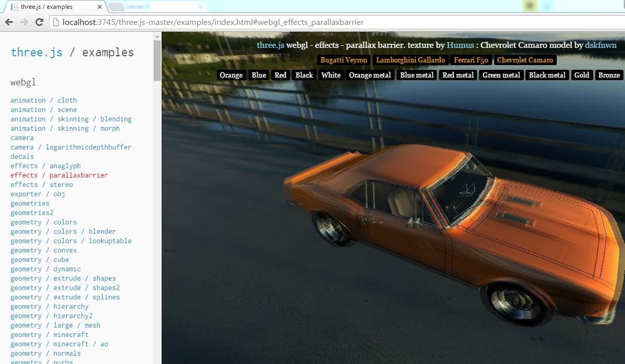Click sidebar scroll-up arrow

157,36
